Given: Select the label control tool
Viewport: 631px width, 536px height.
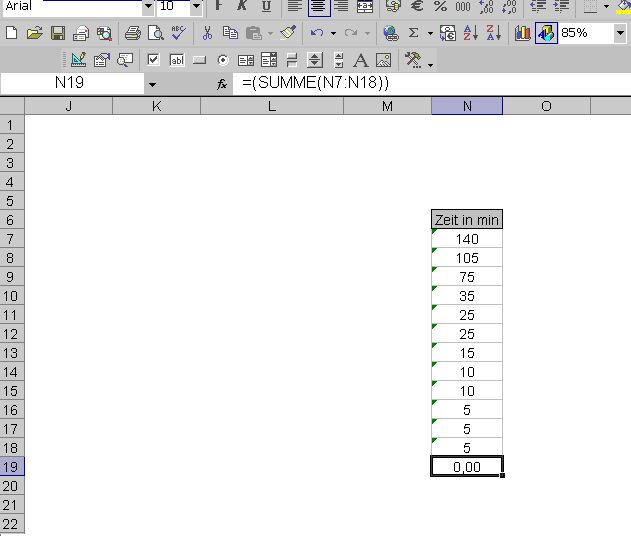Looking at the screenshot, I should tap(361, 60).
